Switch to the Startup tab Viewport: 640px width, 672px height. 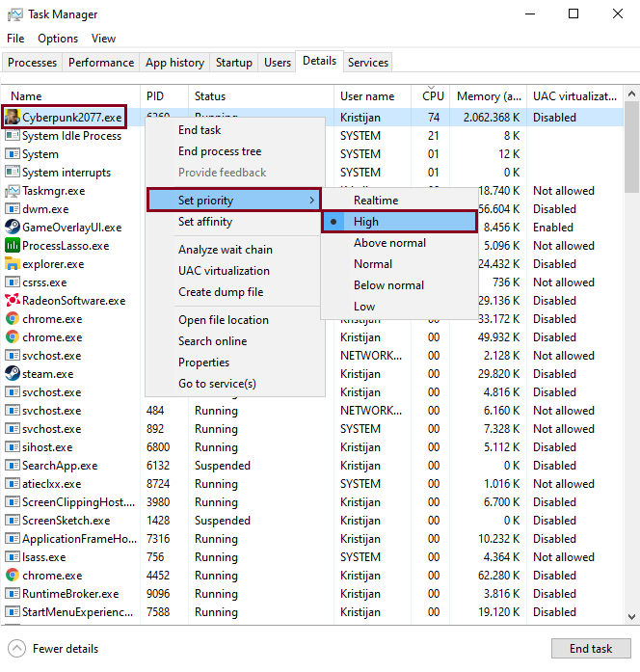pos(234,63)
